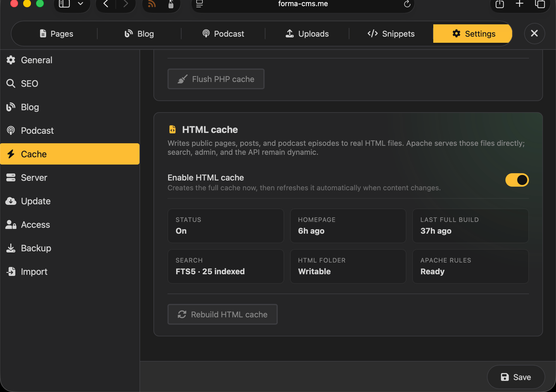
Task: Open Blog settings in the sidebar
Action: point(70,107)
